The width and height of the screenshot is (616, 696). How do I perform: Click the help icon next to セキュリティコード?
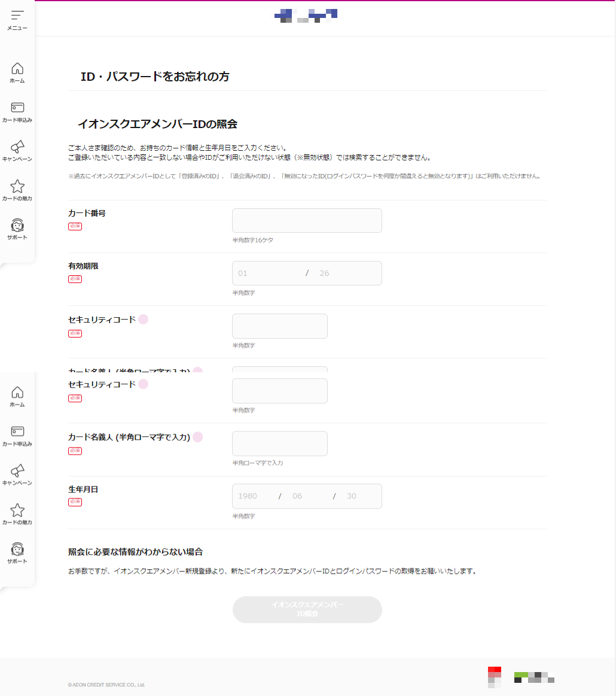pyautogui.click(x=143, y=385)
